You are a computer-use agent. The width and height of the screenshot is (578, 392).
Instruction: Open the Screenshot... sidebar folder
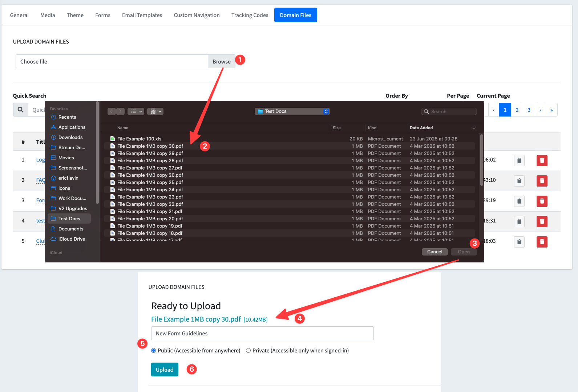[69, 168]
